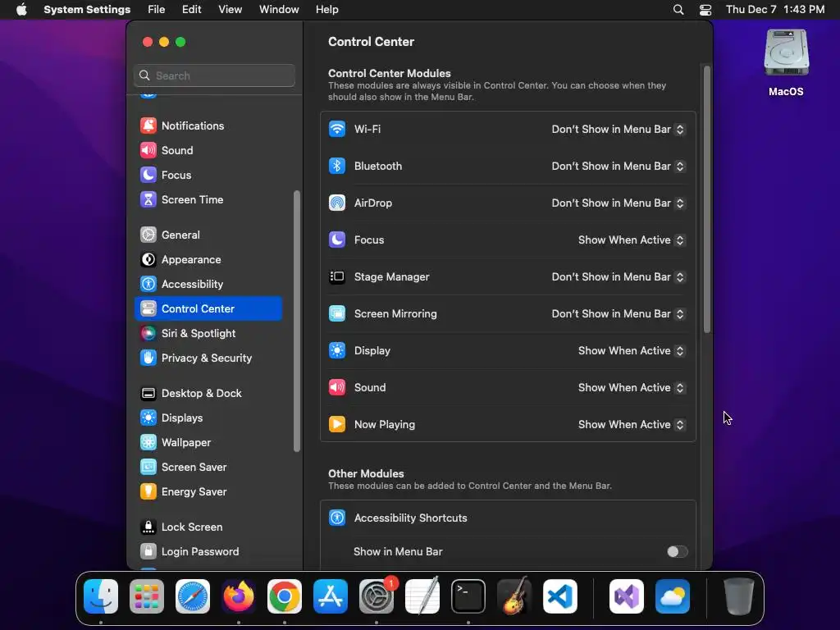
Task: Open Control Center from menu bar
Action: (705, 10)
